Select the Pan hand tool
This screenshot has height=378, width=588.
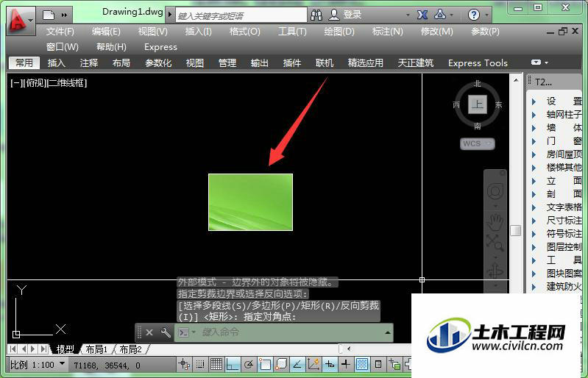click(x=495, y=222)
